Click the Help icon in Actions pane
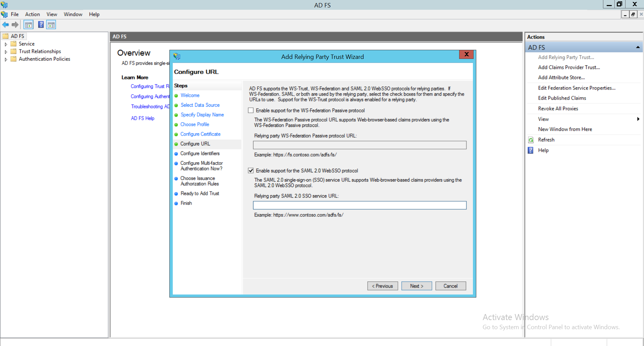Image resolution: width=644 pixels, height=346 pixels. click(x=531, y=150)
